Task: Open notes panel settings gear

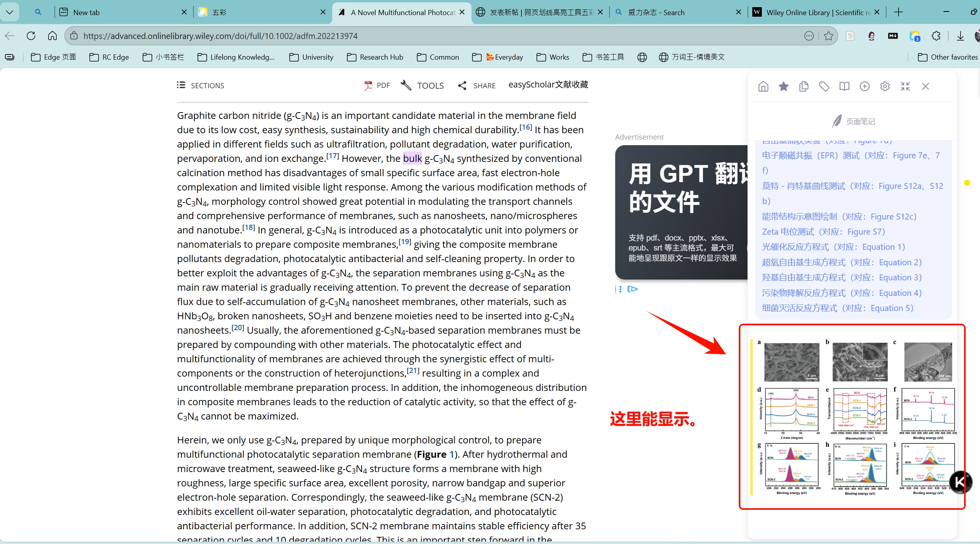Action: tap(885, 86)
